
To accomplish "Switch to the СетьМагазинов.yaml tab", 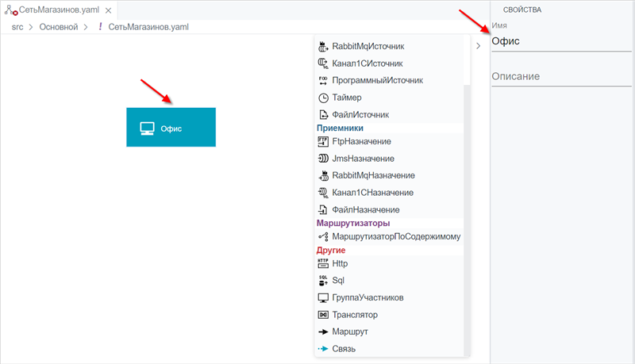I will point(59,10).
